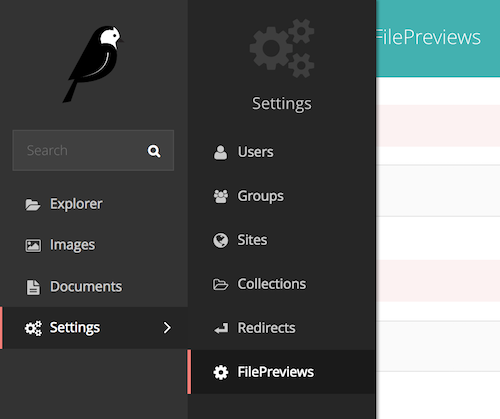Click the FilePreviews gear icon
This screenshot has width=500, height=419.
(x=221, y=372)
